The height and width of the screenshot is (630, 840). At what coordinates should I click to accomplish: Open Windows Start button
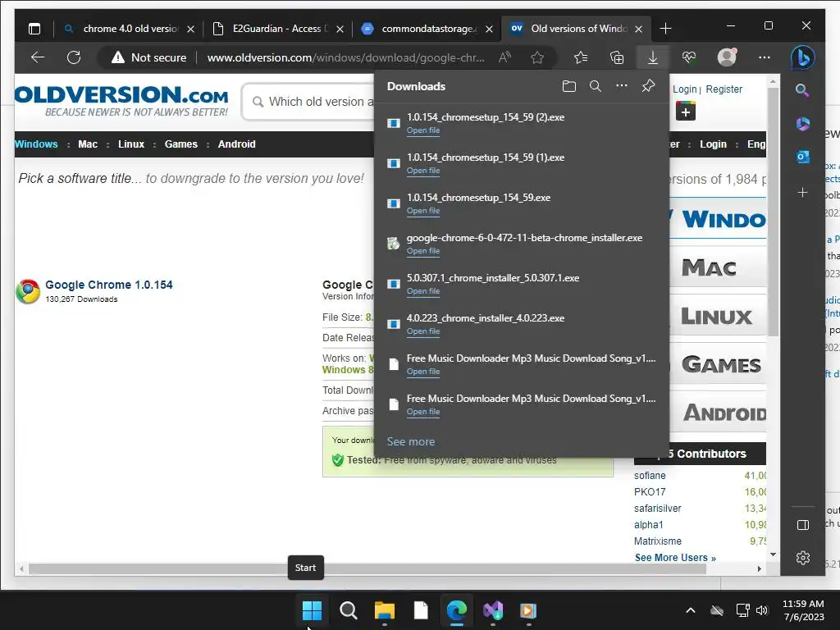[312, 610]
